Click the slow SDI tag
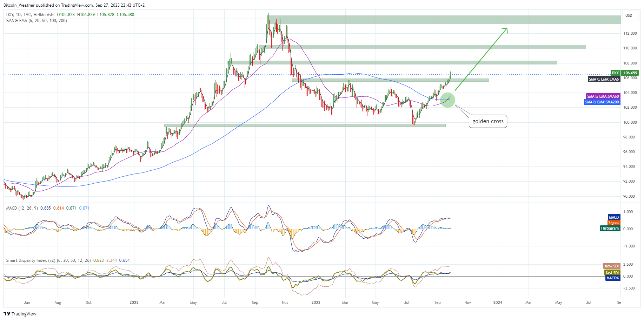The width and height of the screenshot is (644, 320). [612, 266]
